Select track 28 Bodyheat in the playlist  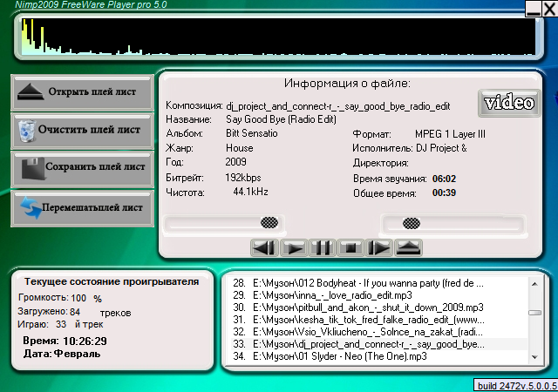pyautogui.click(x=366, y=284)
